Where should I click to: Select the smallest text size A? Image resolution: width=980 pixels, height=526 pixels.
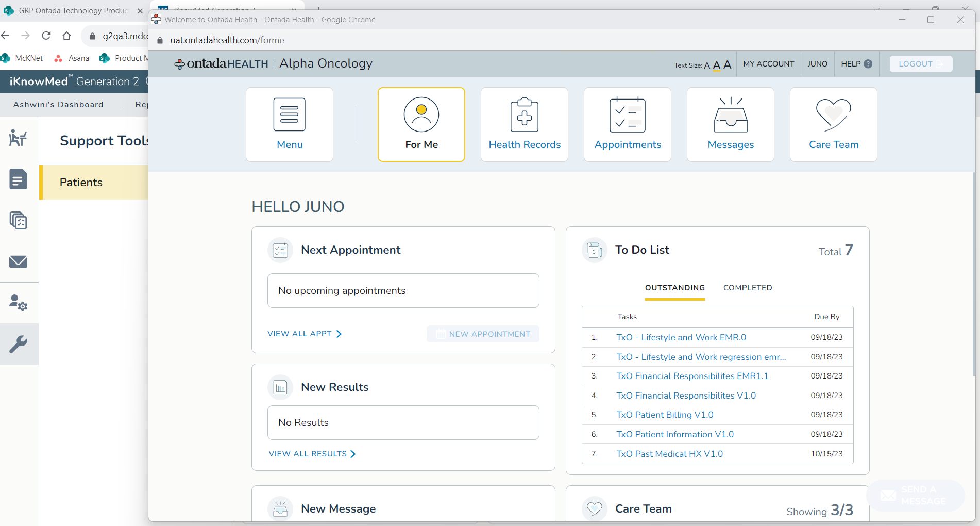707,65
